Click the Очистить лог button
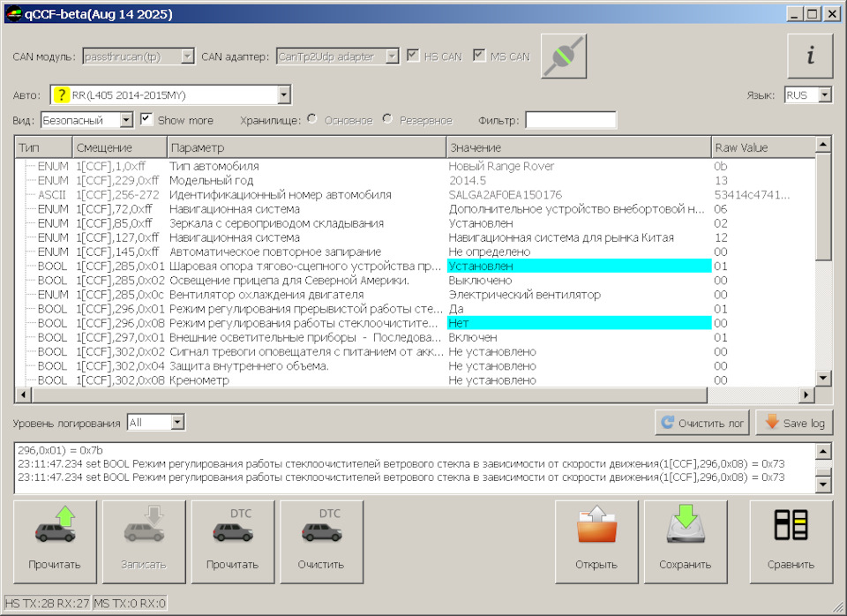This screenshot has width=847, height=616. click(702, 423)
